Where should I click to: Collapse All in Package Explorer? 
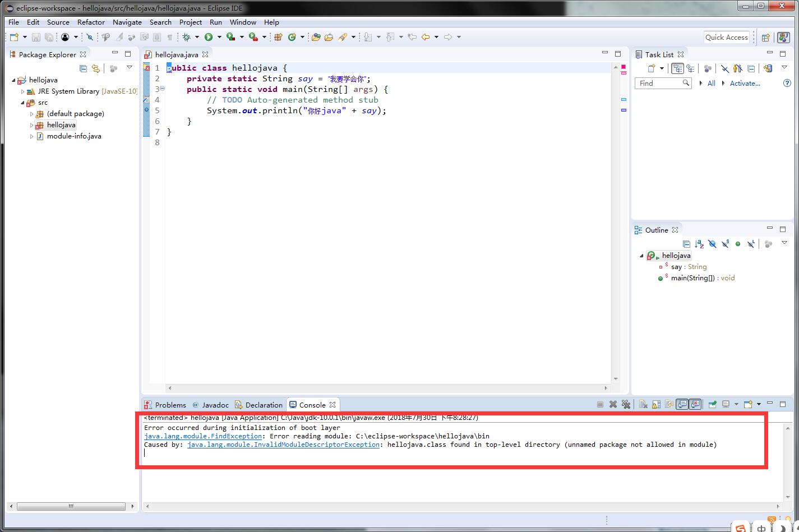tap(83, 68)
